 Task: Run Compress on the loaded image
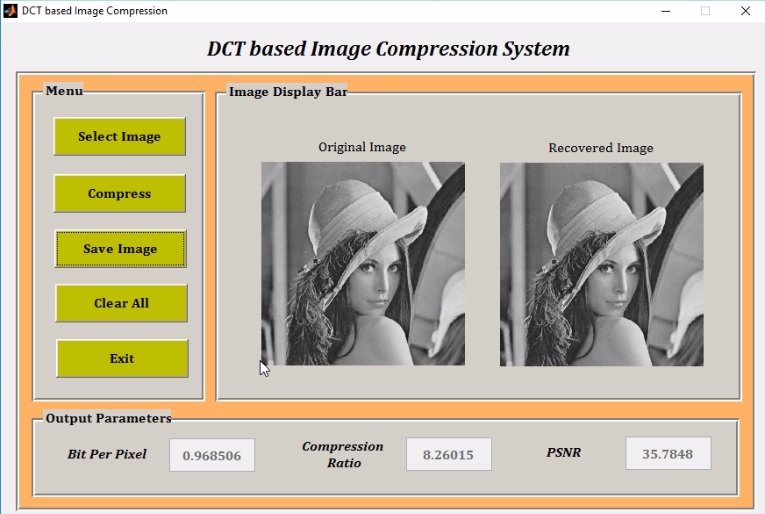tap(120, 194)
